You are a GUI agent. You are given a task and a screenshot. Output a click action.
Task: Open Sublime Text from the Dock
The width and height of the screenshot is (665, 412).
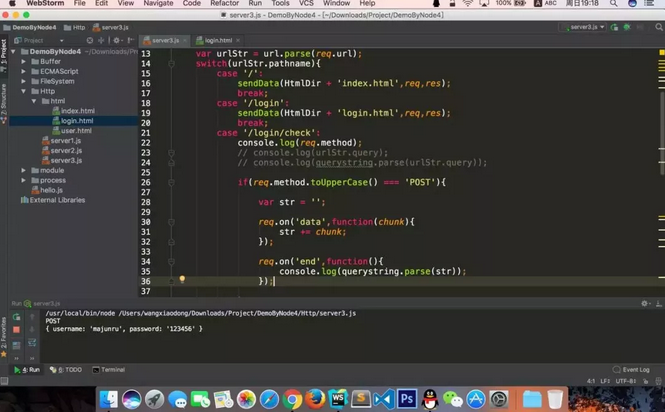coord(361,399)
